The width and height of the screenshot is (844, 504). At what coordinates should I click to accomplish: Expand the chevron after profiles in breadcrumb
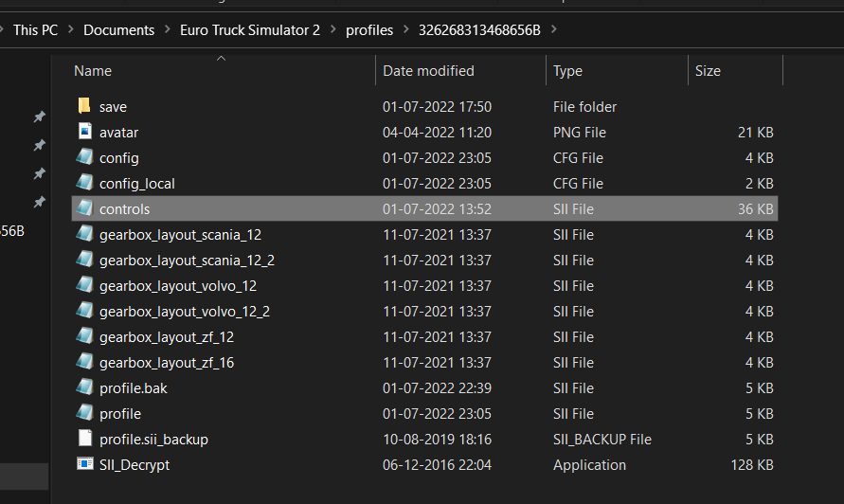tap(405, 30)
